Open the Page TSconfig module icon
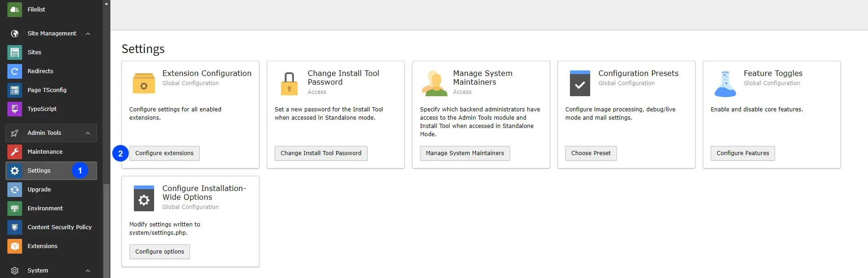The width and height of the screenshot is (868, 278). [x=15, y=90]
